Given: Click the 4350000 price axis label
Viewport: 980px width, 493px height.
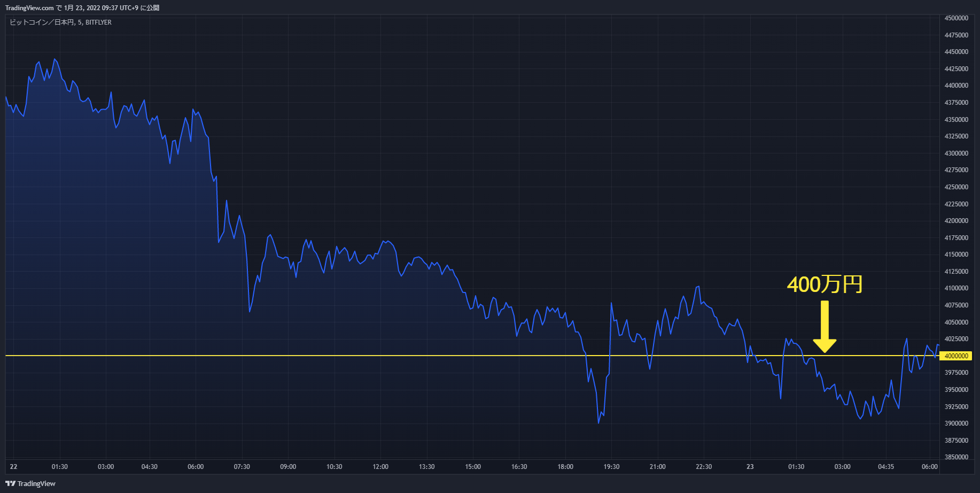Looking at the screenshot, I should pyautogui.click(x=956, y=120).
